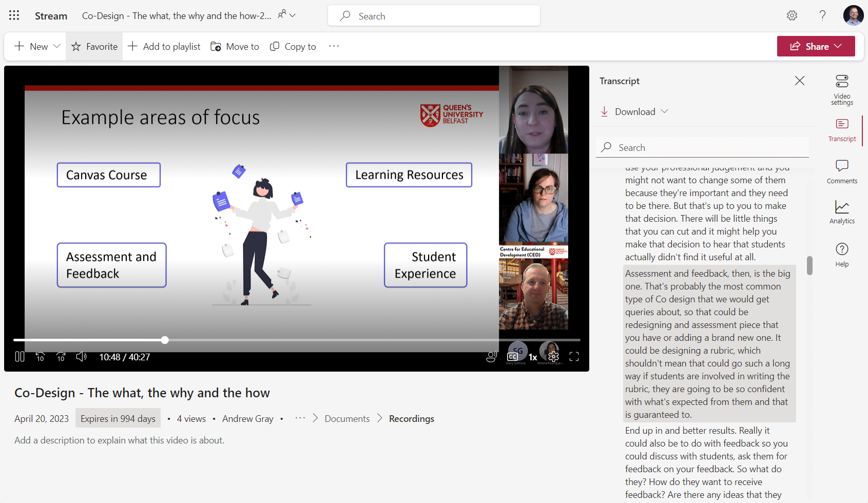This screenshot has width=868, height=503.
Task: Mute the video audio
Action: pos(81,356)
